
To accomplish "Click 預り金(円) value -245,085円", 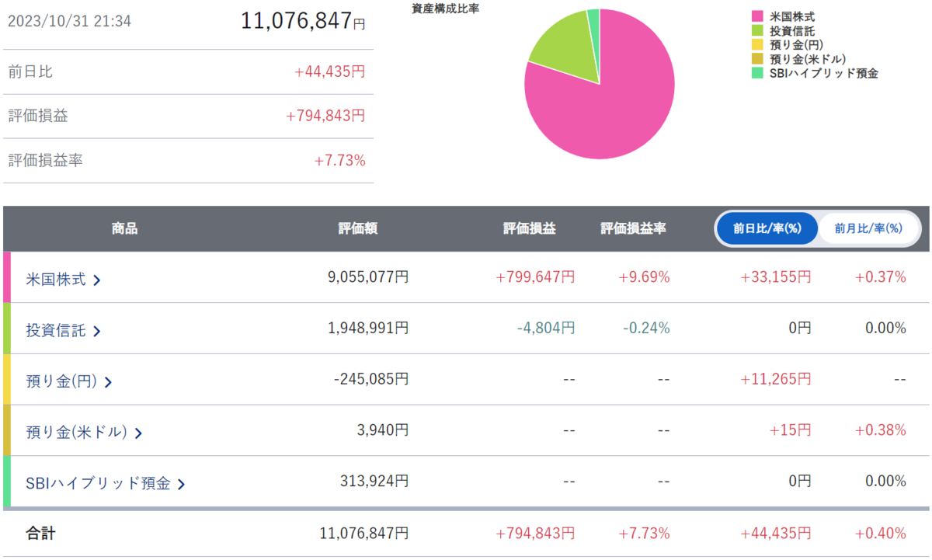I will click(x=371, y=378).
